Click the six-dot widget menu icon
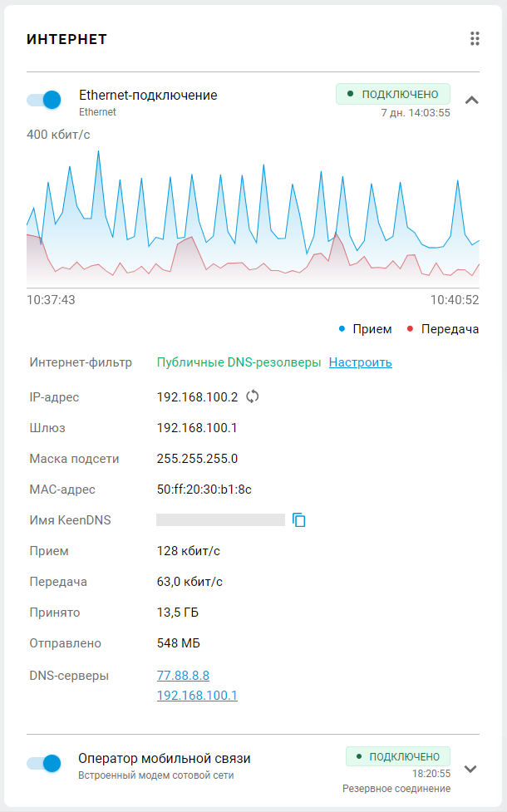Image resolution: width=507 pixels, height=812 pixels. [475, 38]
